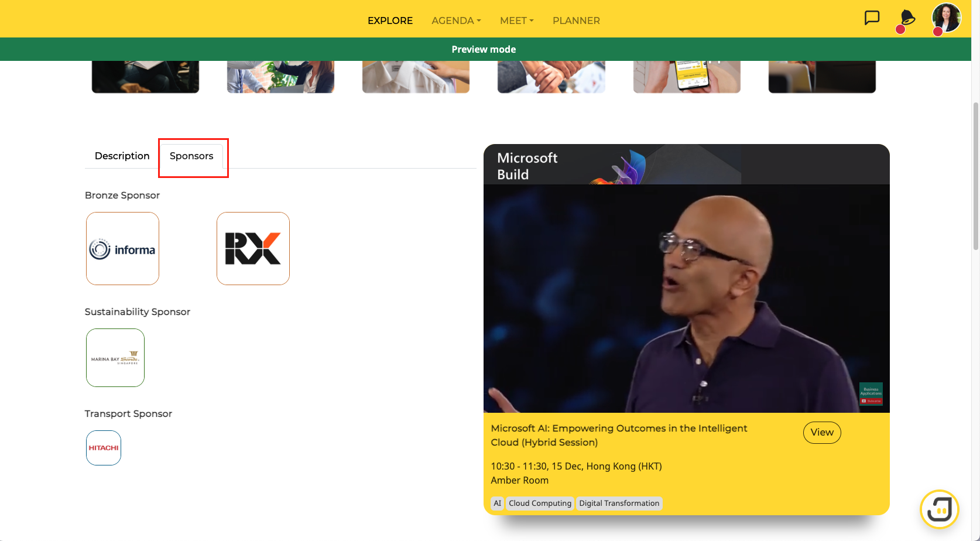The image size is (980, 541).
Task: Open the user profile avatar
Action: (946, 18)
